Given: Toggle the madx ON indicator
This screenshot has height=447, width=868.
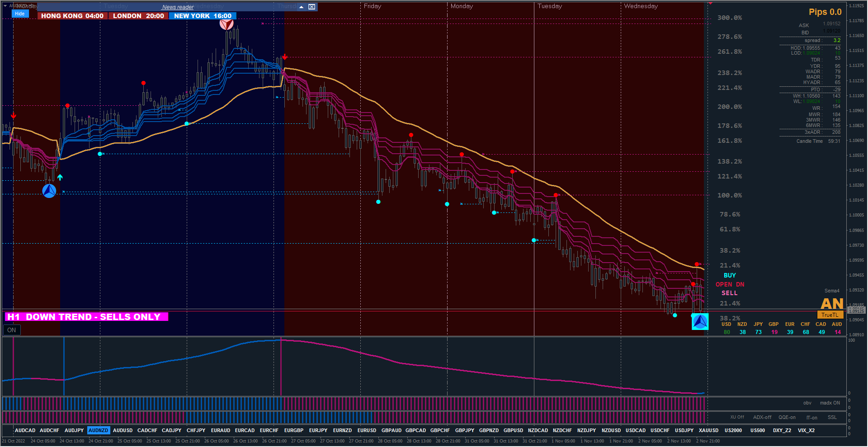Looking at the screenshot, I should 830,403.
